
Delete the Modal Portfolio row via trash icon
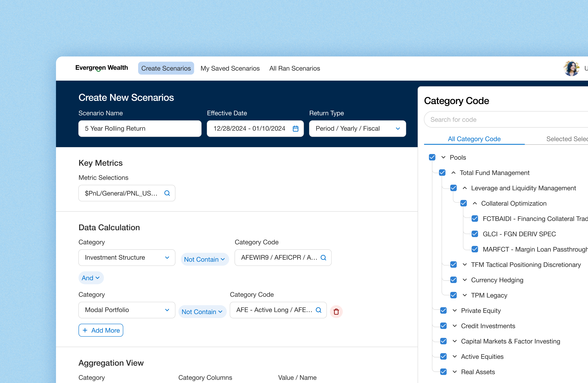point(336,312)
